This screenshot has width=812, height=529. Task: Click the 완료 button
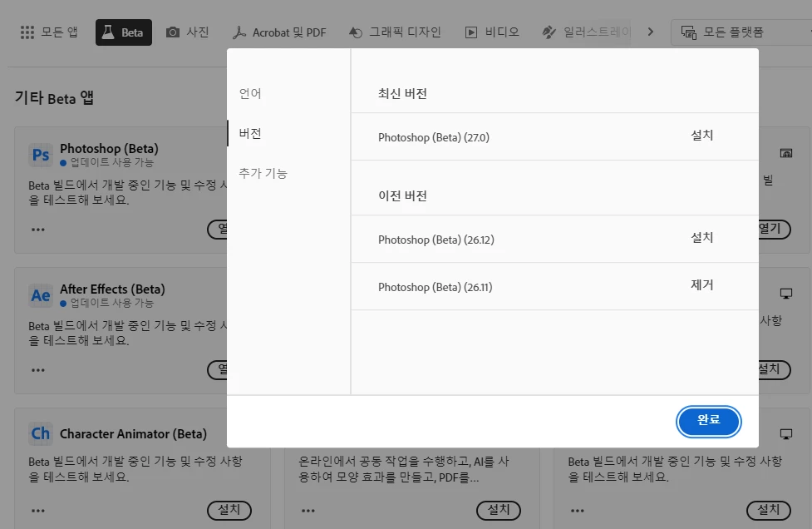(708, 421)
